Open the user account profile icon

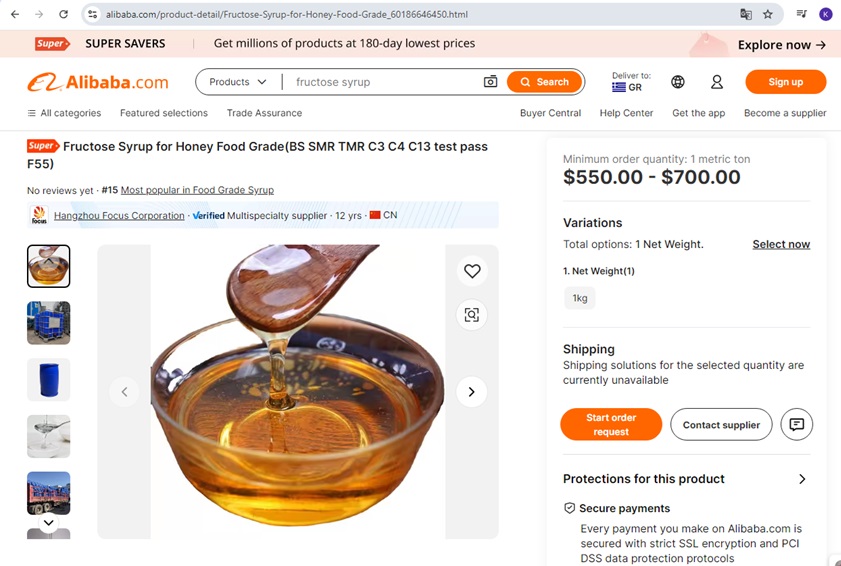click(x=717, y=82)
